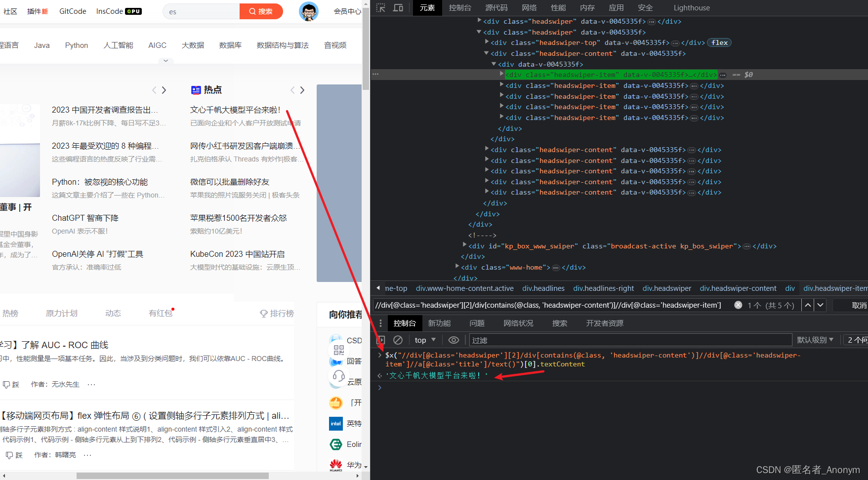Go to next search match arrow
The height and width of the screenshot is (480, 868).
(820, 305)
